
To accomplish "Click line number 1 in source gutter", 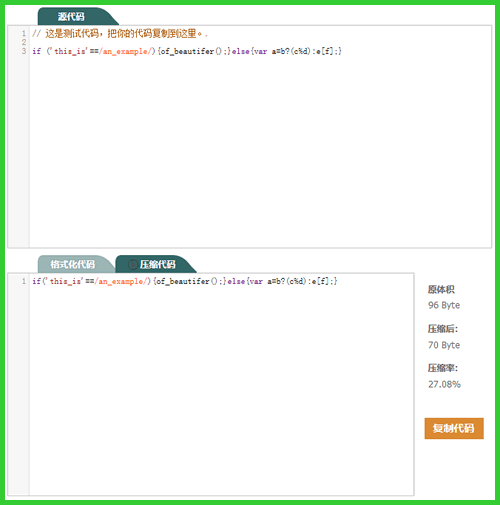I will click(24, 33).
